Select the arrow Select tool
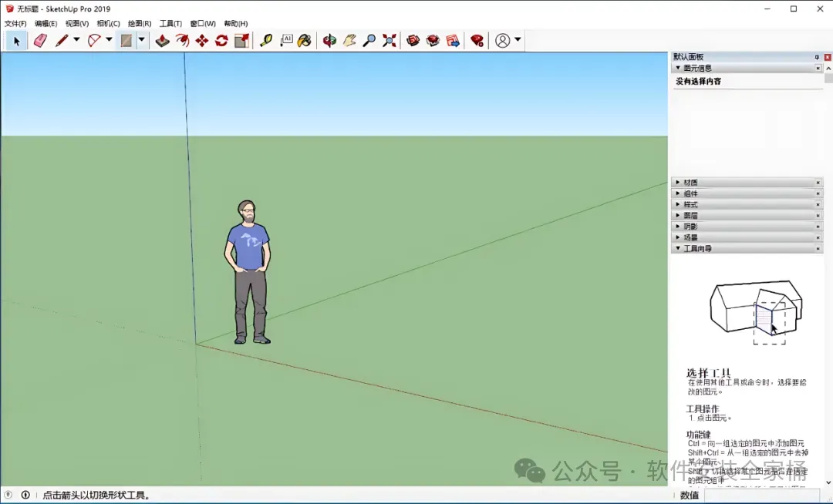This screenshot has height=504, width=833. [16, 41]
